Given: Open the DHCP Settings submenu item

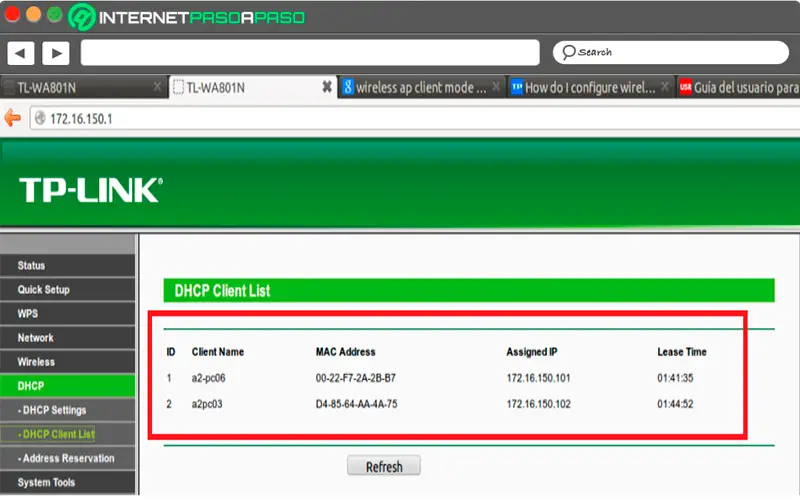Looking at the screenshot, I should [x=68, y=410].
